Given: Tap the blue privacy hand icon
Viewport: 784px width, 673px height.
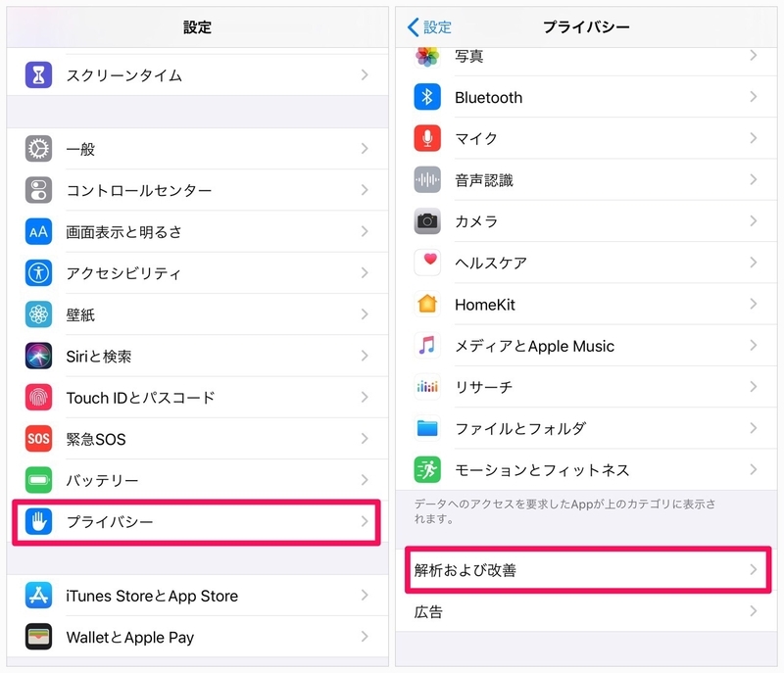Looking at the screenshot, I should click(38, 521).
